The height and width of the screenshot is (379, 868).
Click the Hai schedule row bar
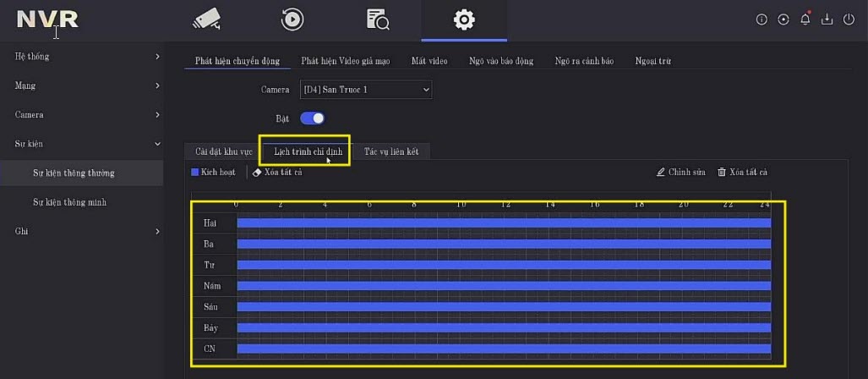click(503, 223)
